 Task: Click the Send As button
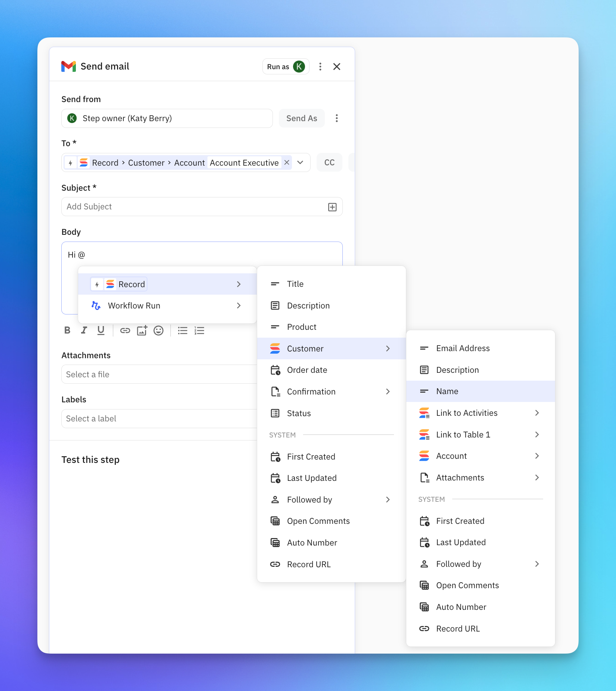pos(301,119)
